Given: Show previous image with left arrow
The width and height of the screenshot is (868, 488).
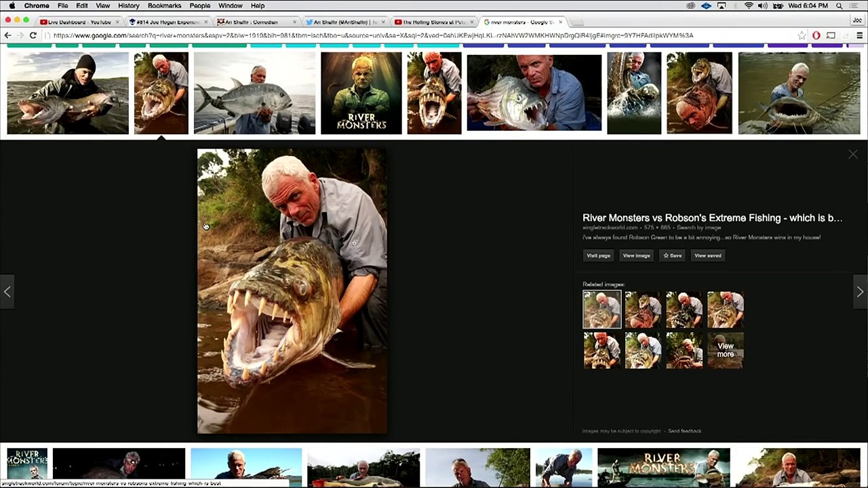Looking at the screenshot, I should 7,291.
